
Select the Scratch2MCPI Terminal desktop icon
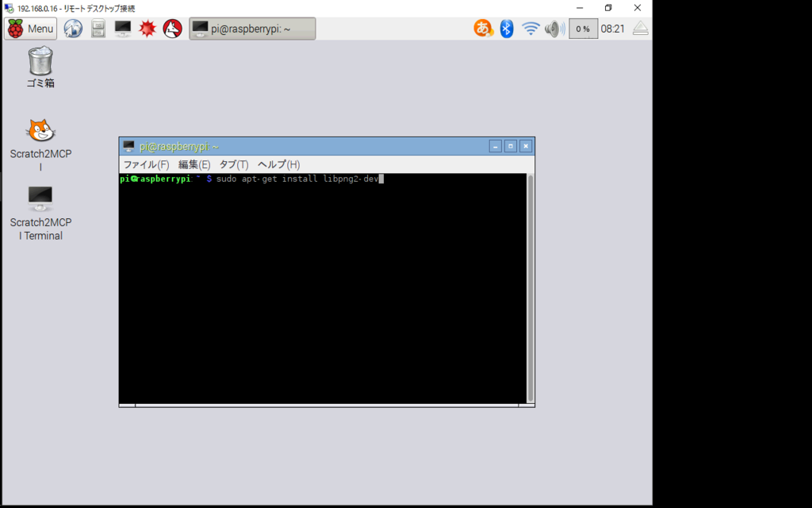(x=40, y=214)
